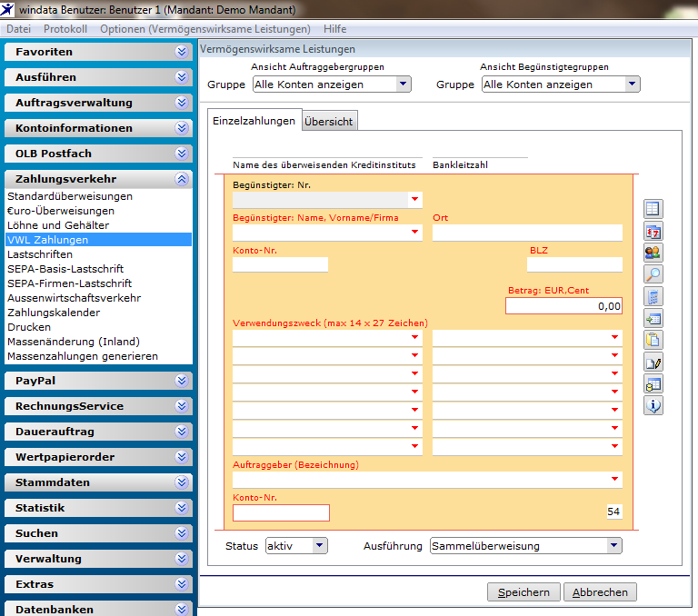This screenshot has width=698, height=616.
Task: Collapse the Zahlungsverkehr section chevron
Action: pos(182,179)
